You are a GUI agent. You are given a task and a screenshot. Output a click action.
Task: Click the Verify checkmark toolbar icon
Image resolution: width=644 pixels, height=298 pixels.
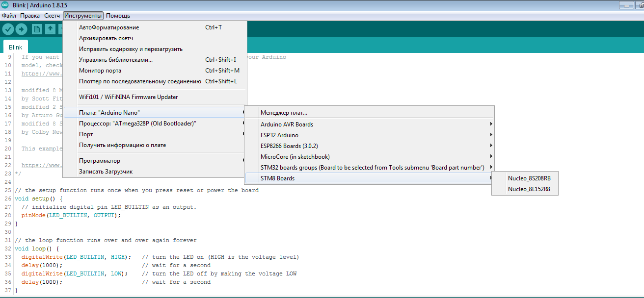coord(8,29)
